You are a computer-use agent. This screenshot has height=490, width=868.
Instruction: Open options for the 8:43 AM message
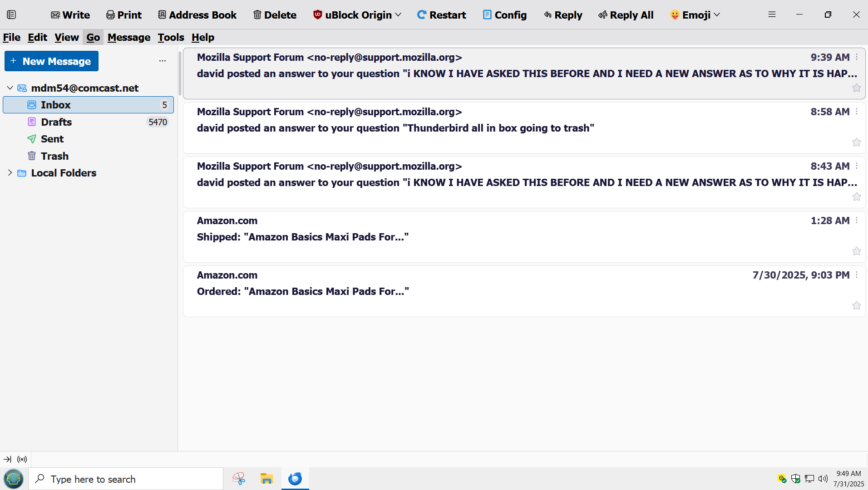pyautogui.click(x=857, y=166)
